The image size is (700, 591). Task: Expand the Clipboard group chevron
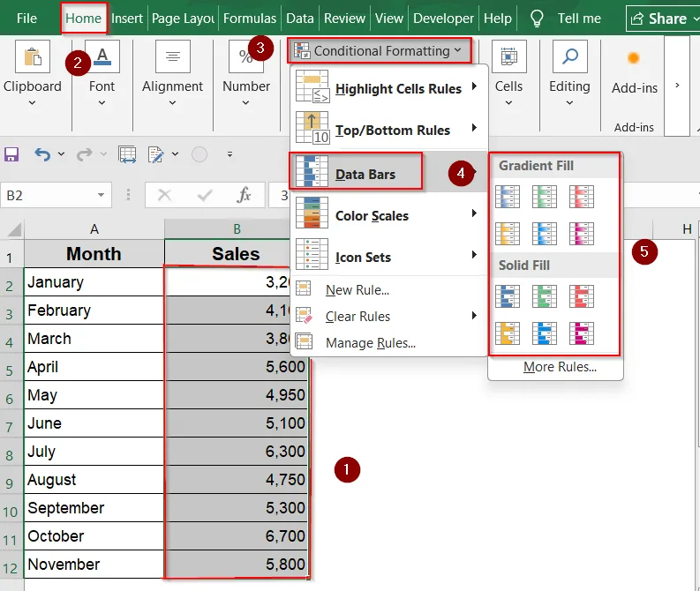tap(32, 103)
